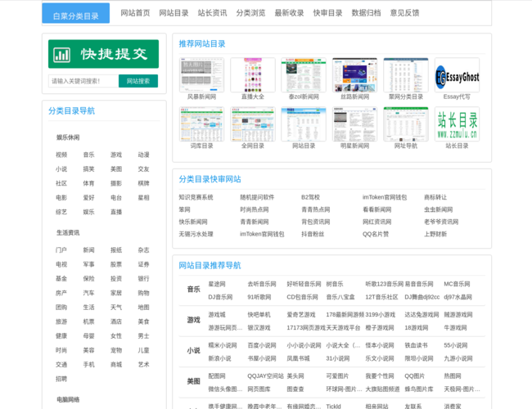532x409 pixels.
Task: Click the 汽车 category link
Action: point(88,293)
